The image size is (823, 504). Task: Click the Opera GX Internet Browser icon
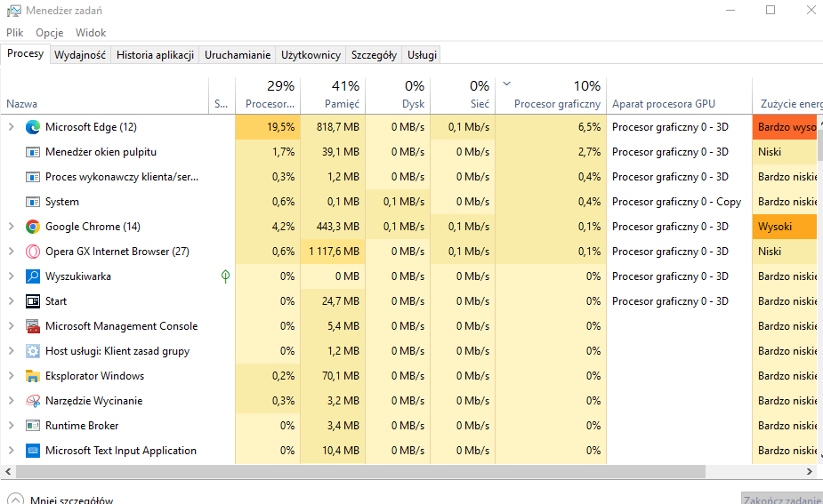pos(33,252)
